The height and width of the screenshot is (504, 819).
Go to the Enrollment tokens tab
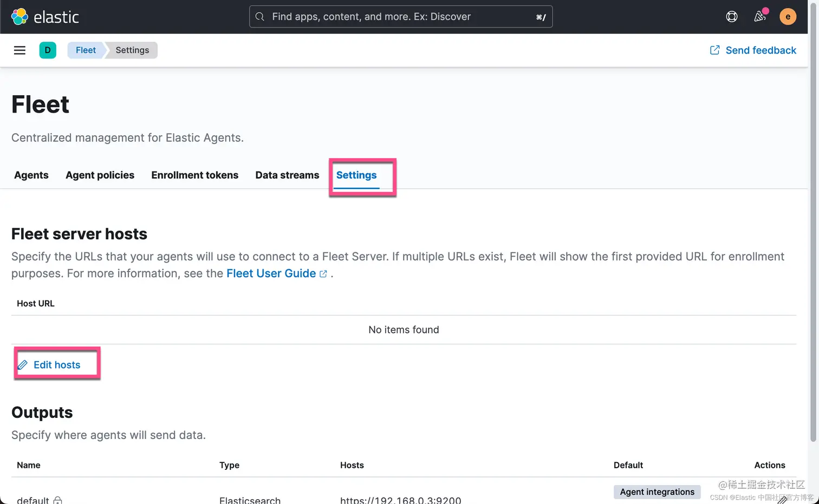(194, 175)
